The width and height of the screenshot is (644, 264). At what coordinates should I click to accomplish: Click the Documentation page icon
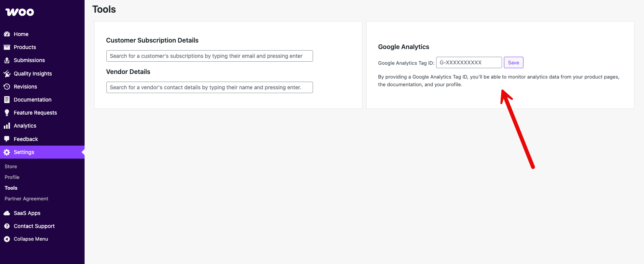point(7,100)
